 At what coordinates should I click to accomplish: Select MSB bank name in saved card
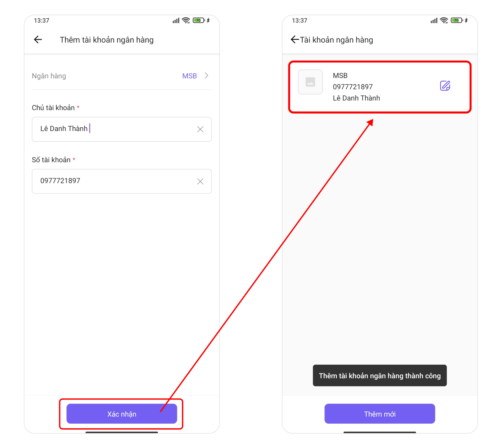point(340,75)
